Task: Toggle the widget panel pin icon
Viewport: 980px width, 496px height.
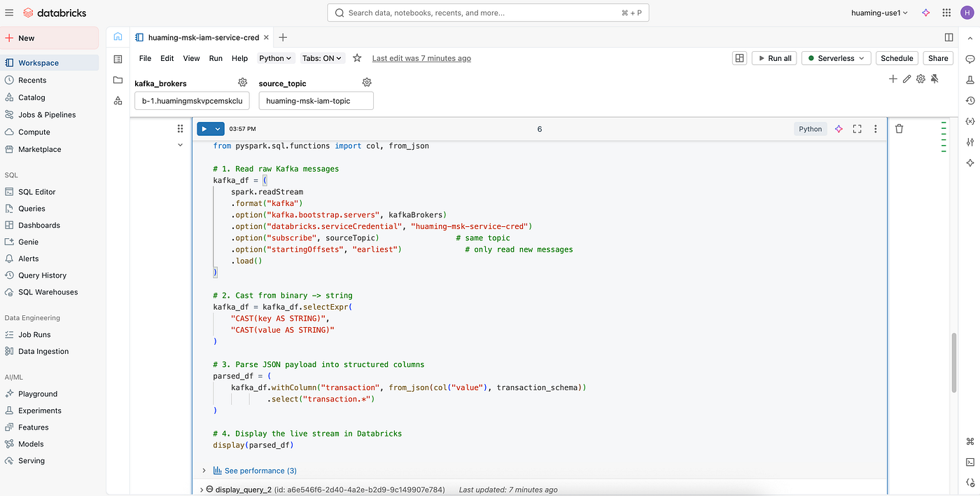Action: (x=934, y=79)
